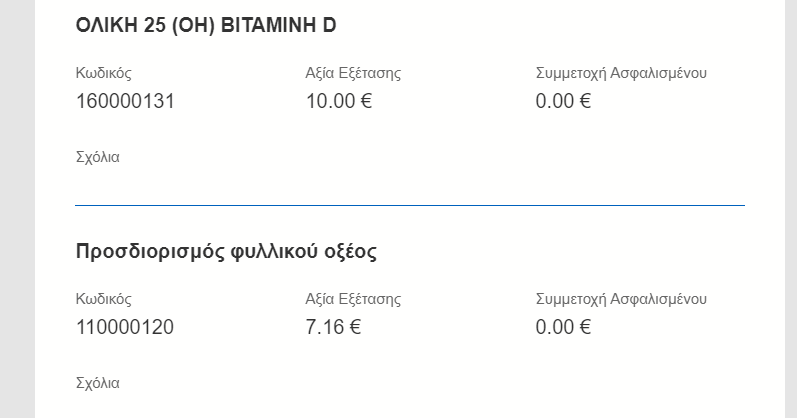Click Κωδικός label in the Vitamin D section
The width and height of the screenshot is (797, 418).
pos(104,73)
